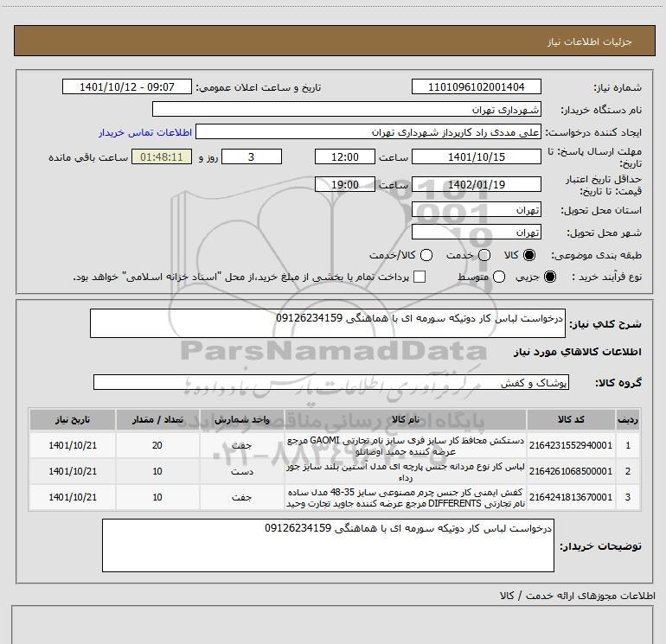666x644 pixels.
Task: Click quantity 10 in row 2
Action: pos(157,471)
